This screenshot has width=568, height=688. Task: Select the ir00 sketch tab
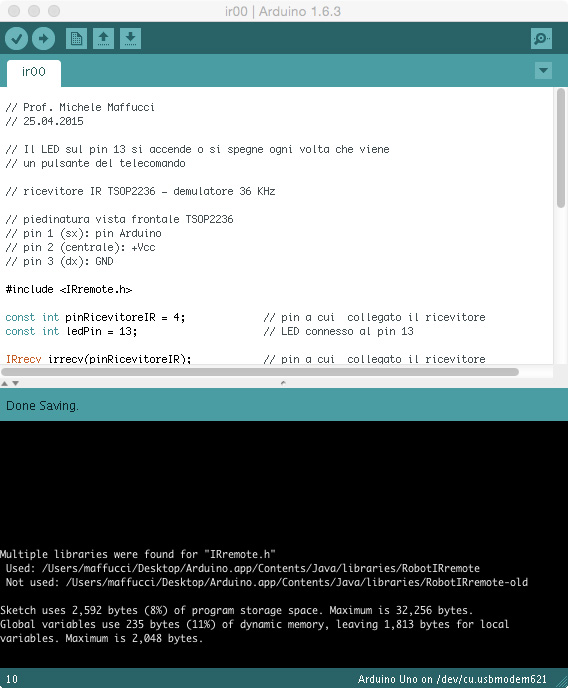click(x=34, y=72)
